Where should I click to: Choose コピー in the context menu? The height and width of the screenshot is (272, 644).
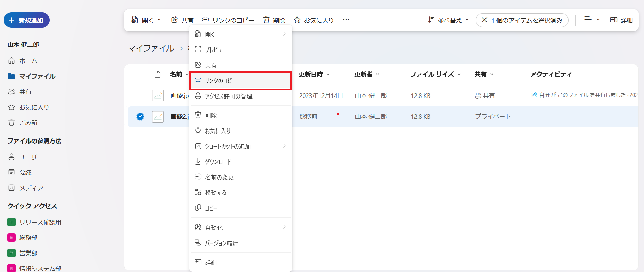241,208
